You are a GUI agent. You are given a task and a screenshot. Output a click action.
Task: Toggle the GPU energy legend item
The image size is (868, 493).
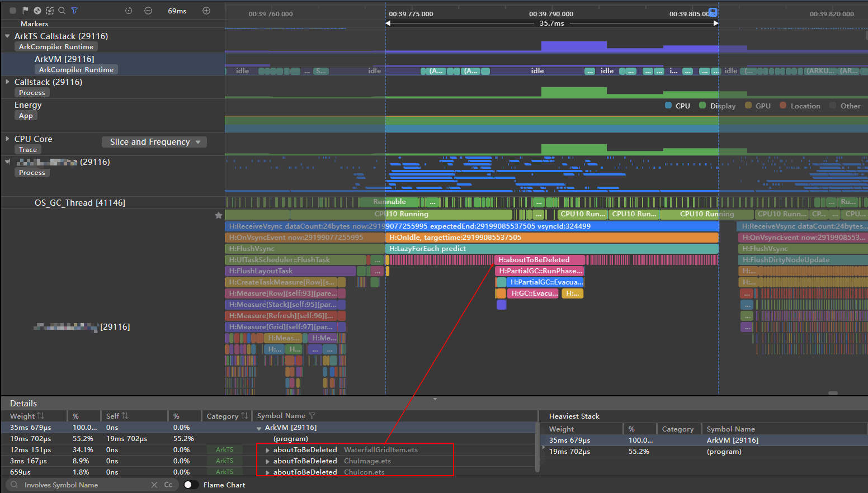758,106
